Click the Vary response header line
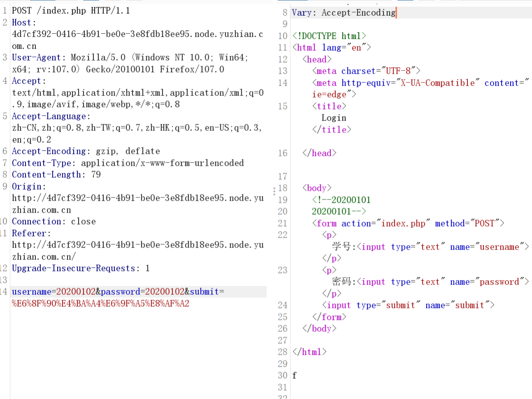The width and height of the screenshot is (532, 399). pyautogui.click(x=343, y=13)
